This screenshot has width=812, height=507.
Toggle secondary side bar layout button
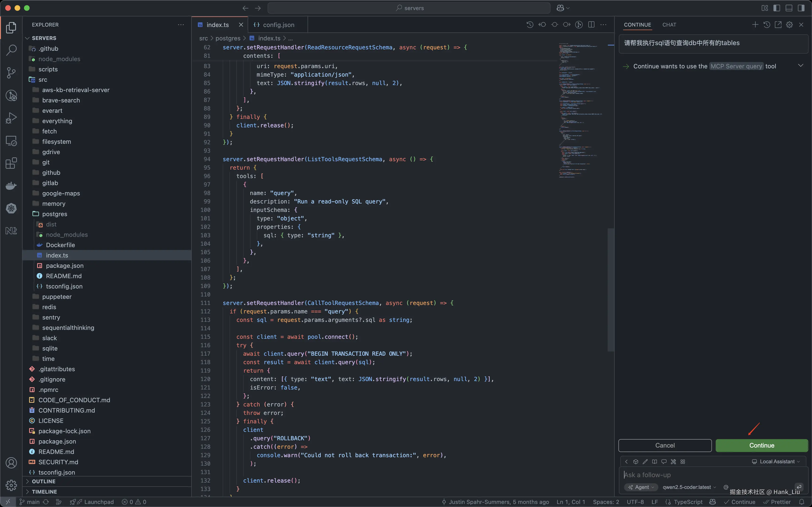(x=801, y=8)
